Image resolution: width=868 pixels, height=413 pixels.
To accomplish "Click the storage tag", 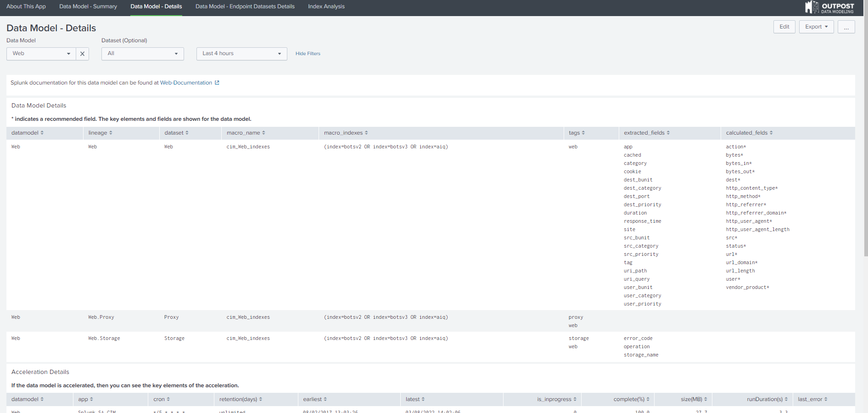I will tap(579, 339).
